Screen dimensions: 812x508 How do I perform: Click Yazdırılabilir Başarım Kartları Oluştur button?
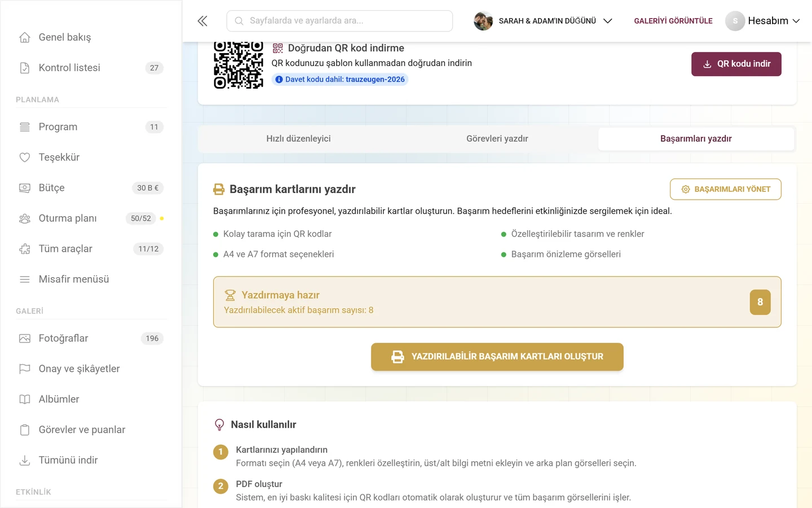pos(497,357)
